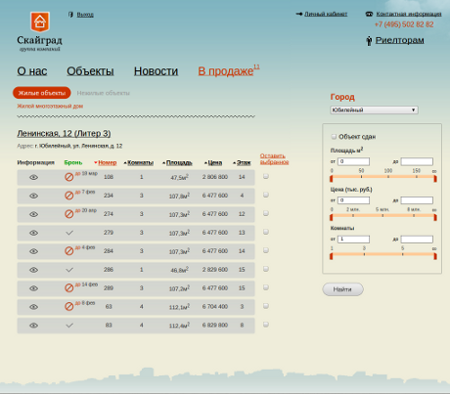The height and width of the screenshot is (394, 450).
Task: Open the Объекты menu
Action: pos(90,71)
